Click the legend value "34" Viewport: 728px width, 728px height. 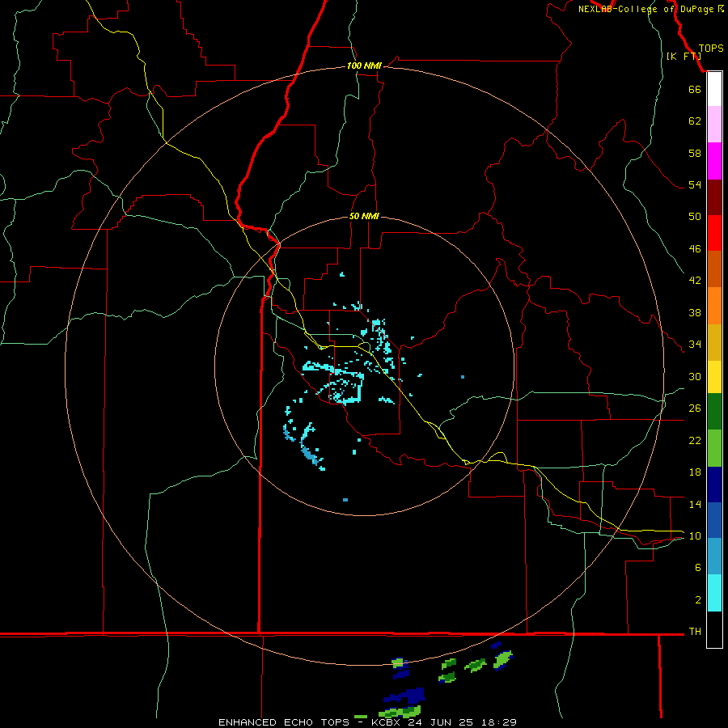pyautogui.click(x=695, y=345)
